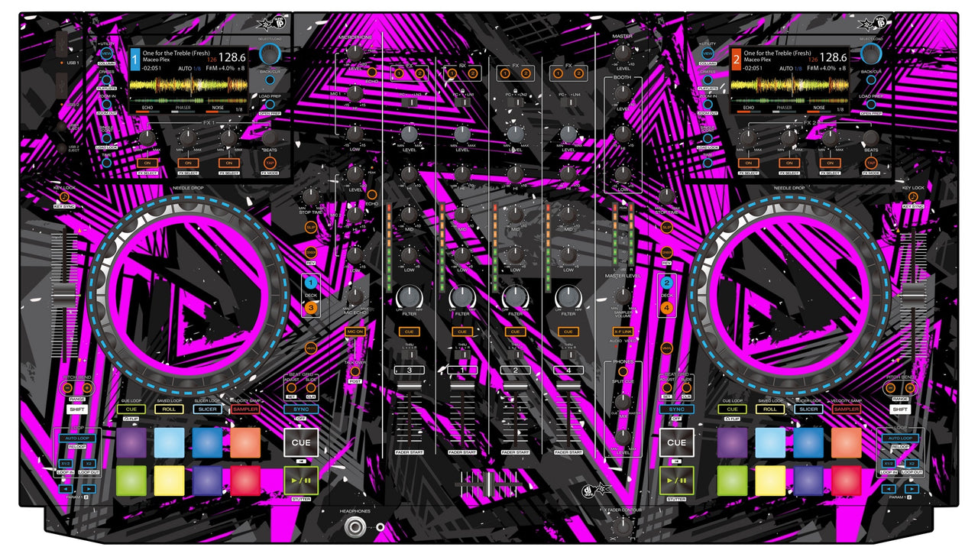This screenshot has width=978, height=560.
Task: Tap the left deck SLIP button
Action: pyautogui.click(x=311, y=228)
